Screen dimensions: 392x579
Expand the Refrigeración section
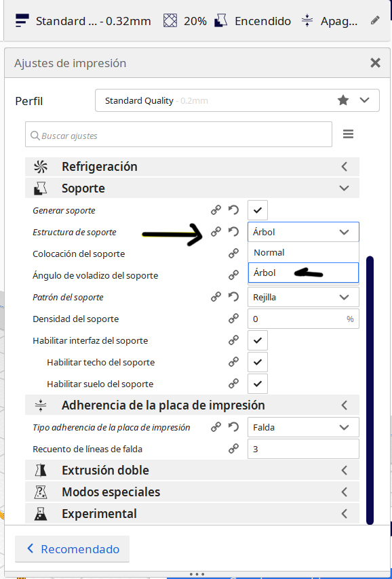point(192,167)
